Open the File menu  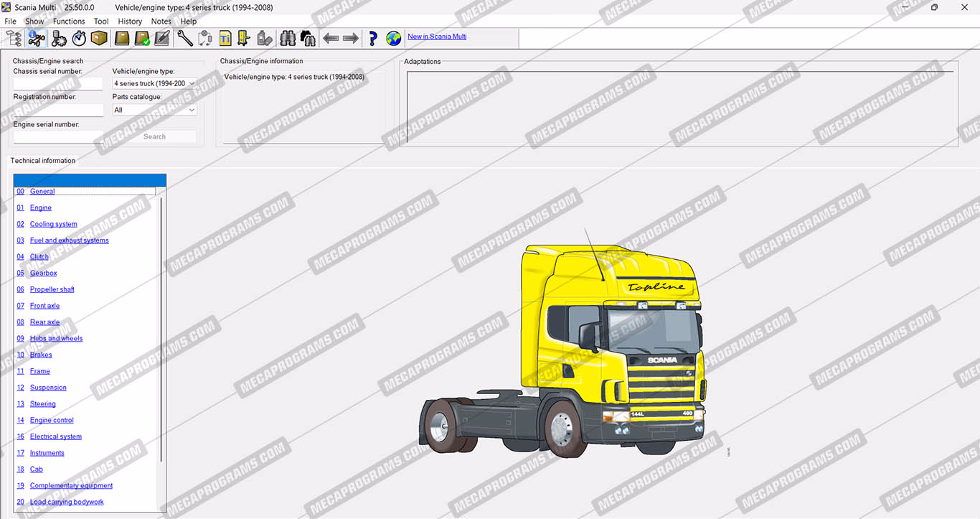[11, 22]
